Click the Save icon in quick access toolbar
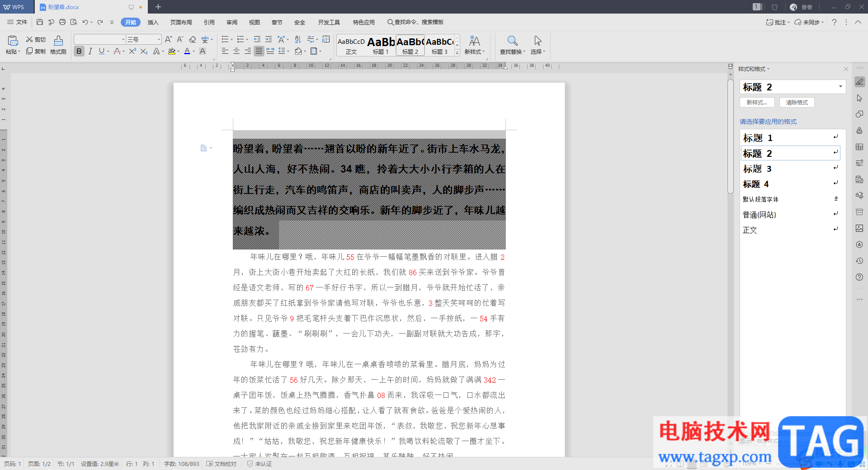 40,22
